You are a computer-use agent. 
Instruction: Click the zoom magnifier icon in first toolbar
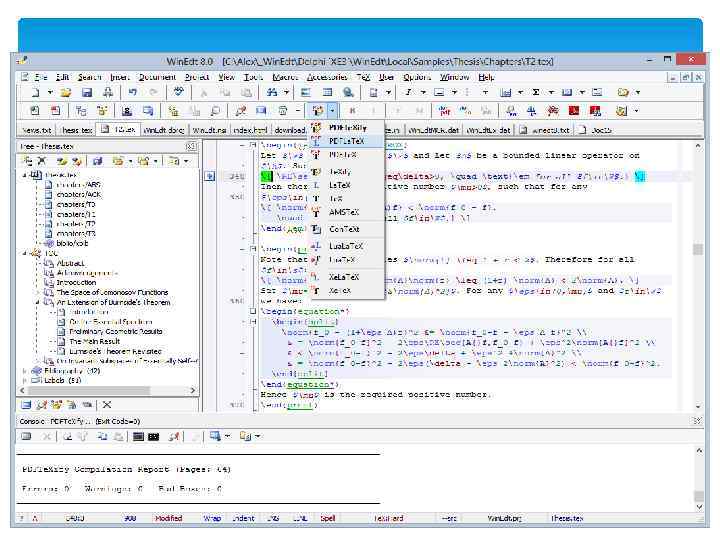pos(349,92)
